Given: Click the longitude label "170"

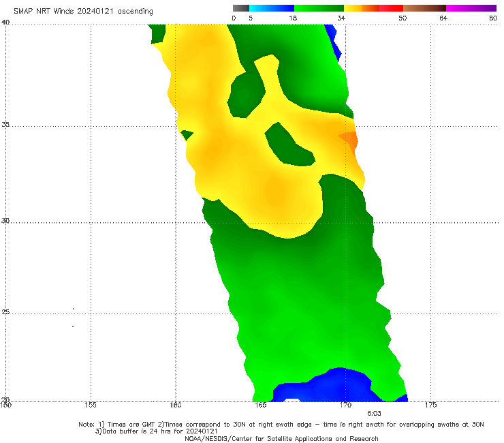Looking at the screenshot, I should pyautogui.click(x=345, y=405).
